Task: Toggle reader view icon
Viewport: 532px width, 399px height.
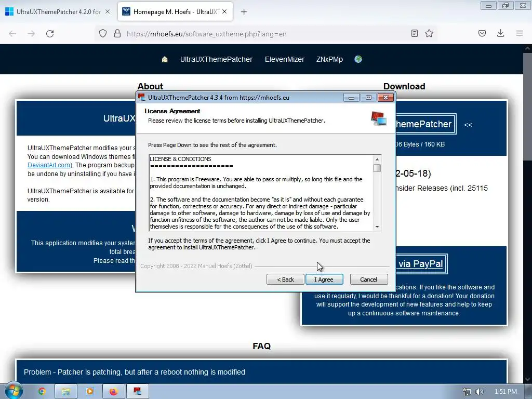Action: click(414, 34)
